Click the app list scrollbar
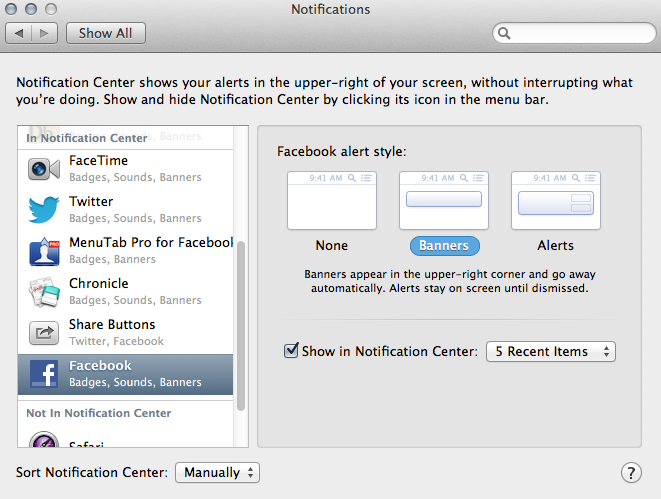Screen dimensions: 661x499 (241, 325)
